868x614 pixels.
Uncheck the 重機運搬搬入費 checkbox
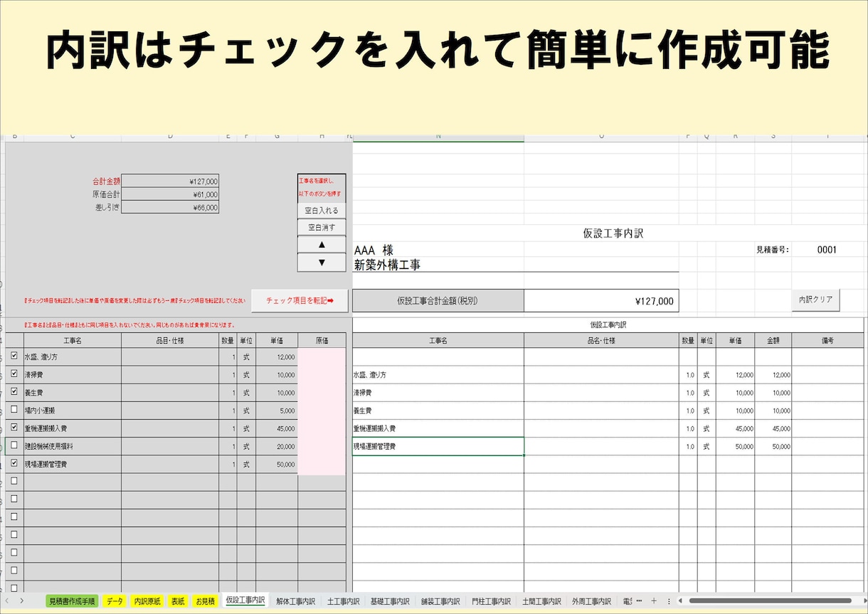(14, 428)
